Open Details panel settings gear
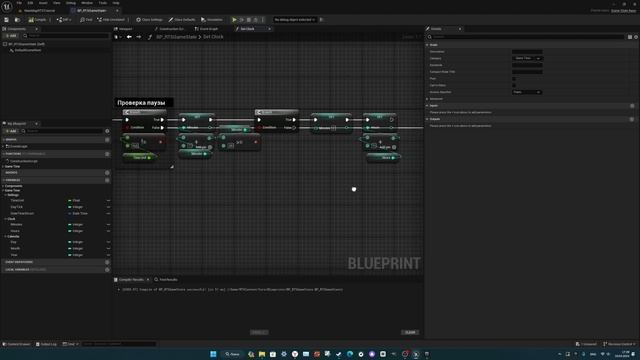Screen dimensions: 640x360 coord(636,37)
